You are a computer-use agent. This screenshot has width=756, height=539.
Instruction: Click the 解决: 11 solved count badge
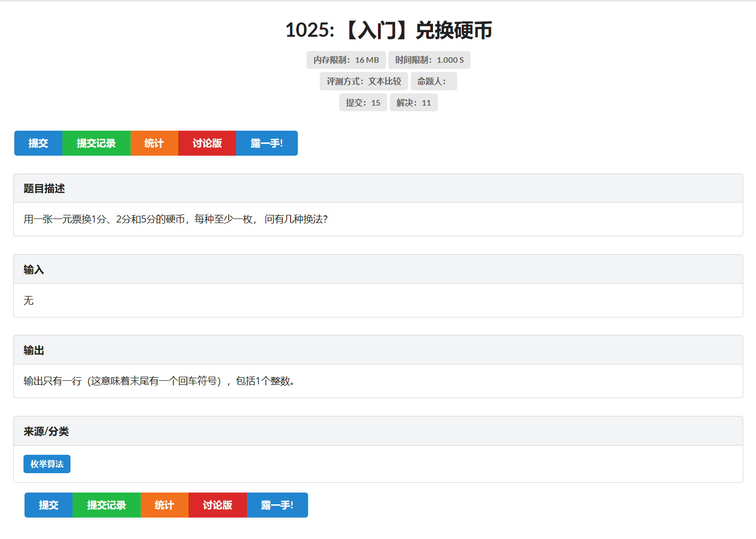[414, 102]
